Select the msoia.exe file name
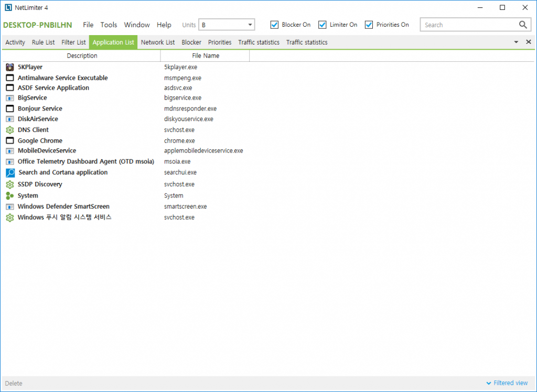Viewport: 537px width, 392px height. 177,161
